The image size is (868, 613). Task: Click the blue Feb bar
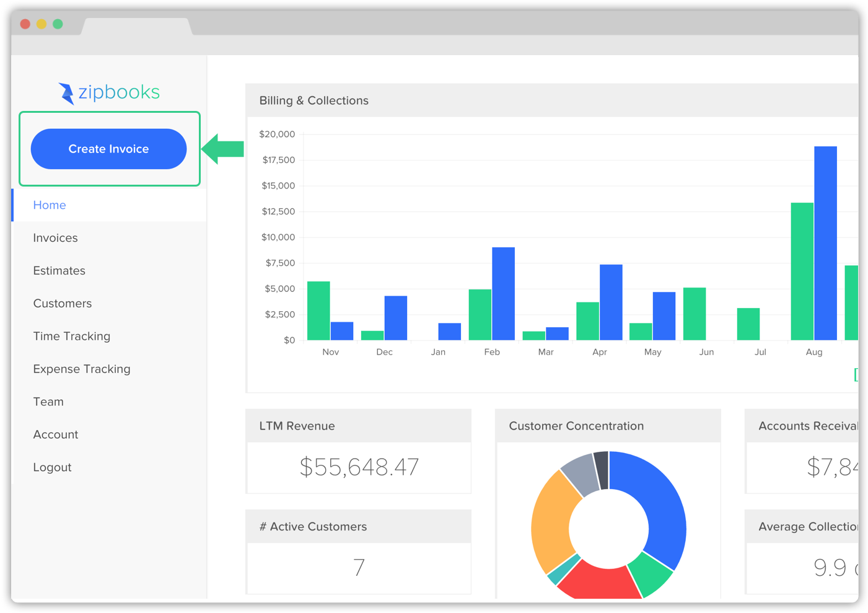pos(503,294)
